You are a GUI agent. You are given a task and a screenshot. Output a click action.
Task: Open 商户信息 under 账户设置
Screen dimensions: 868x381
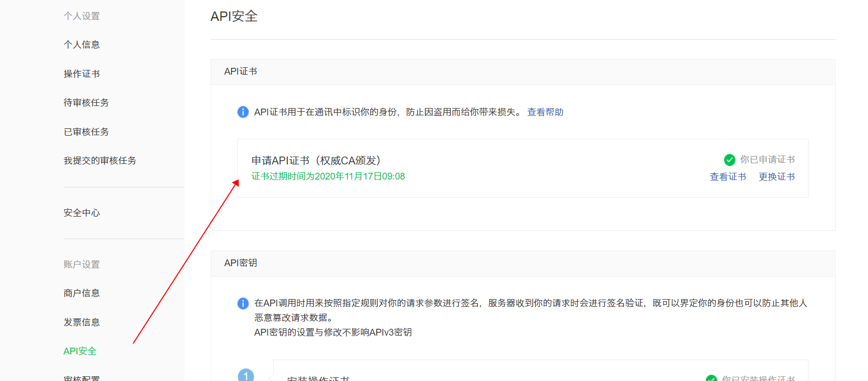[82, 293]
